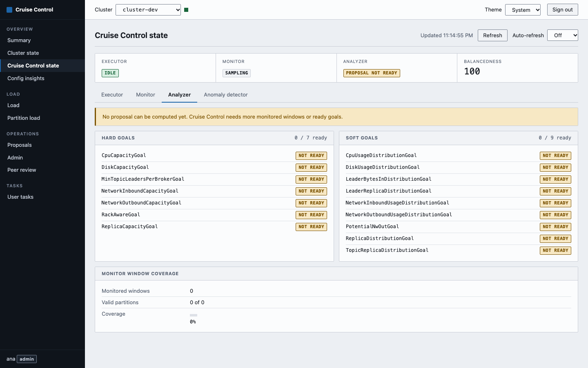Screen dimensions: 588x368
Task: Click the Valid partitions value 0 of 0
Action: click(x=197, y=303)
